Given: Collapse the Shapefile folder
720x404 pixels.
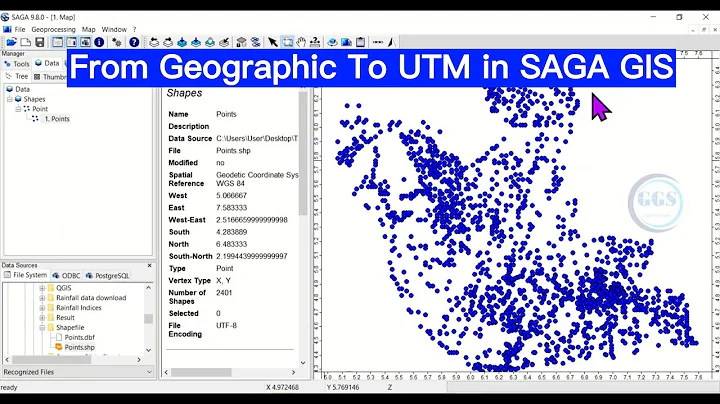Looking at the screenshot, I should point(42,327).
